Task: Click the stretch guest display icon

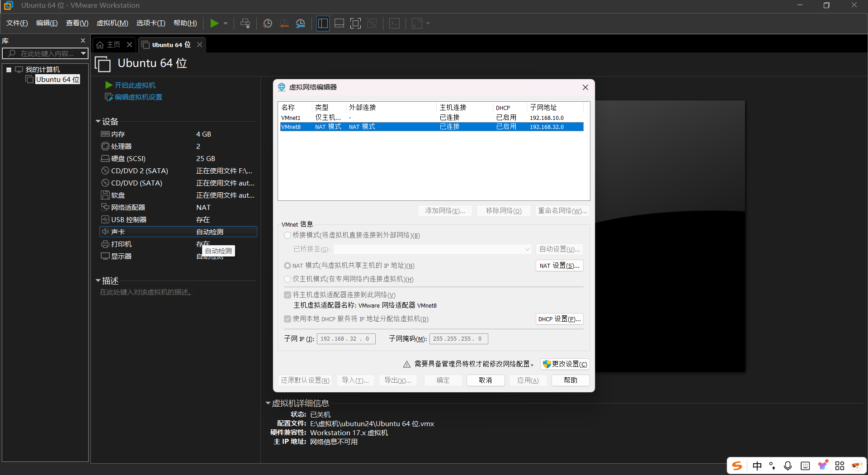Action: point(417,24)
